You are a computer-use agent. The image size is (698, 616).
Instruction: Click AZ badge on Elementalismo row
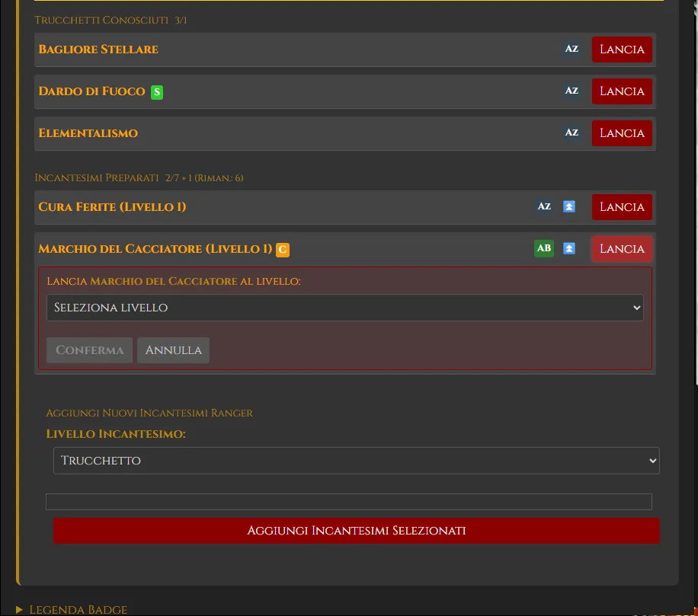[x=572, y=132]
